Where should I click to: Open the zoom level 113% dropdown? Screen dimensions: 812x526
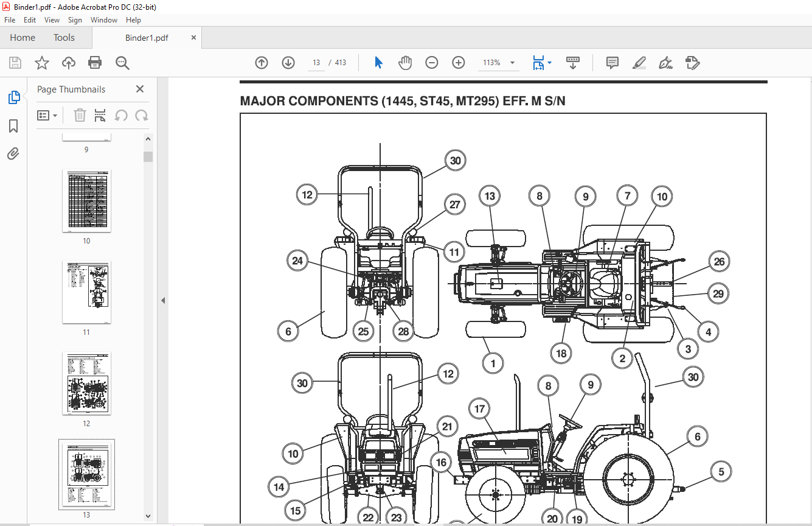pos(512,63)
